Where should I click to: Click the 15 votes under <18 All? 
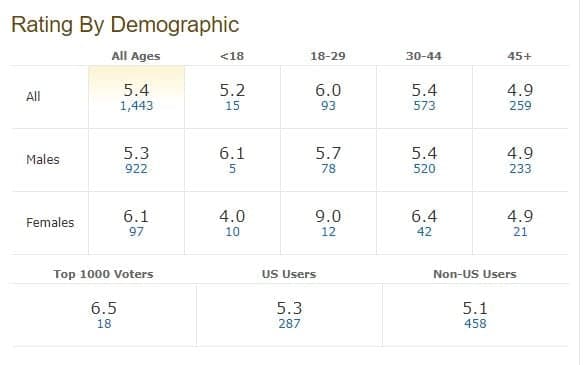click(232, 106)
